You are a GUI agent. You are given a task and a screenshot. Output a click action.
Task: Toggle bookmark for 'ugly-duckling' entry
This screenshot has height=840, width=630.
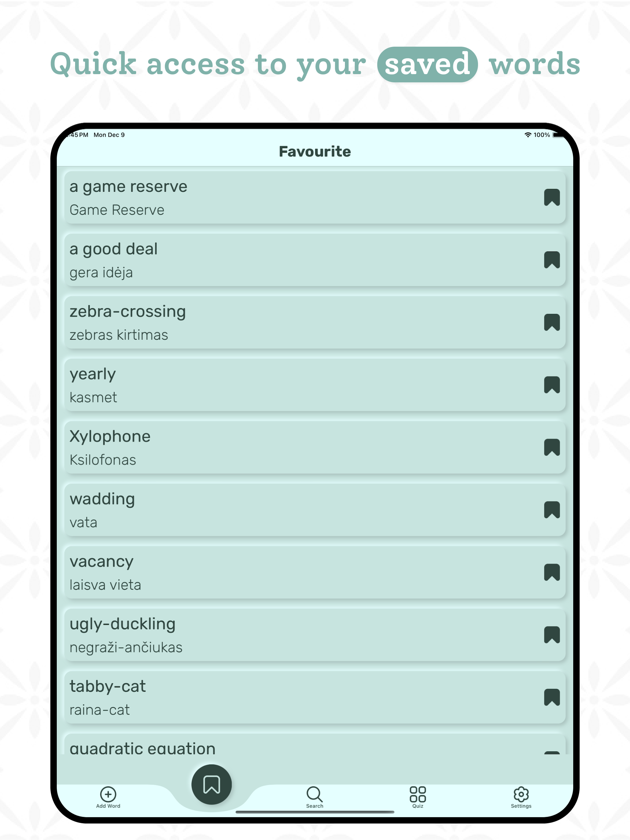pyautogui.click(x=552, y=635)
